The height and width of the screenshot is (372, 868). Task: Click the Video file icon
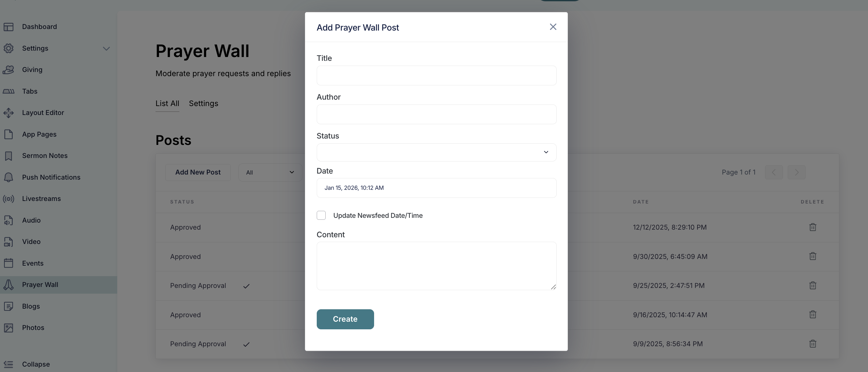pyautogui.click(x=8, y=242)
